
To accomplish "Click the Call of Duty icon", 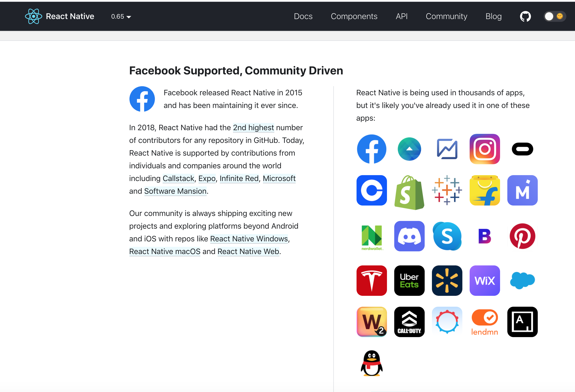I will click(x=409, y=322).
